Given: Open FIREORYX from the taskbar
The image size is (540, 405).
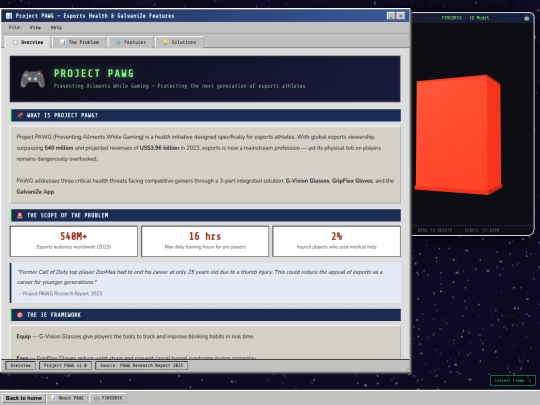Looking at the screenshot, I should 108,398.
